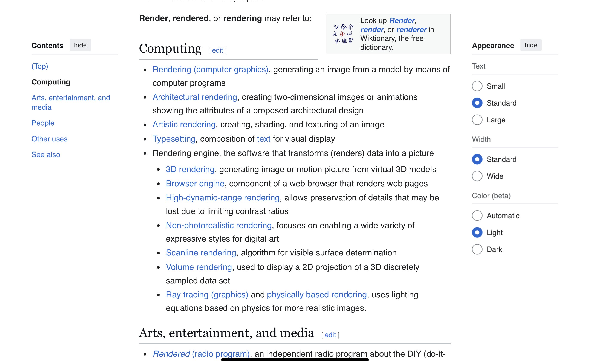Open 3D rendering article
The image size is (590, 364).
(x=190, y=169)
